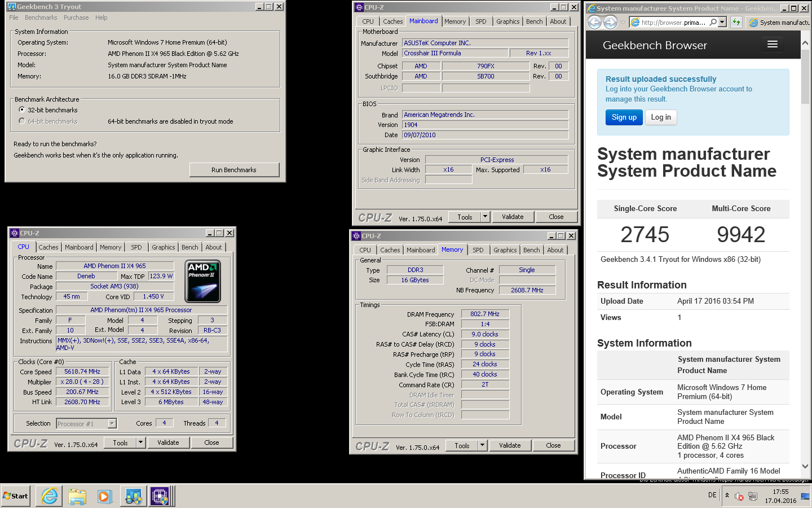This screenshot has height=508, width=812.
Task: Click the IE tab page icon
Action: pos(753,23)
